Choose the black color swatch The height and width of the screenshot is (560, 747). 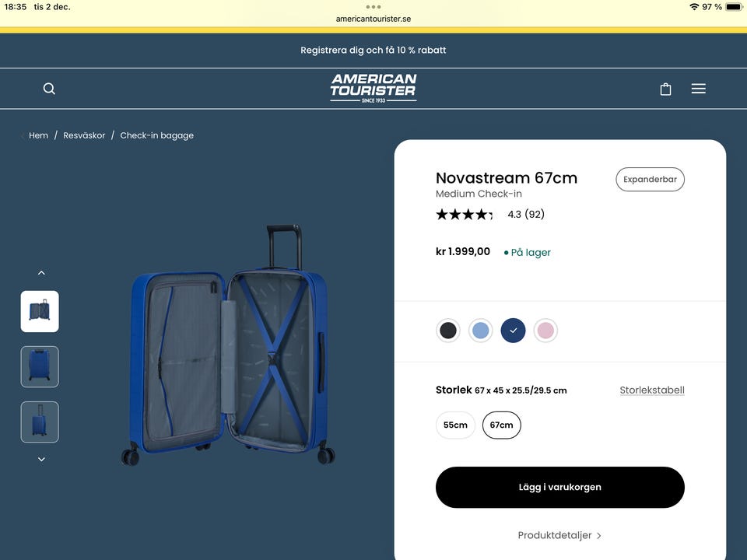coord(448,331)
